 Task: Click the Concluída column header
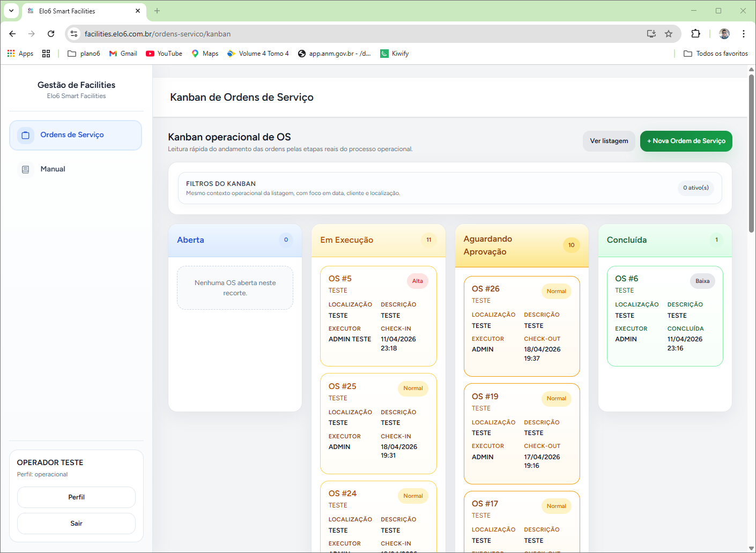click(x=665, y=240)
